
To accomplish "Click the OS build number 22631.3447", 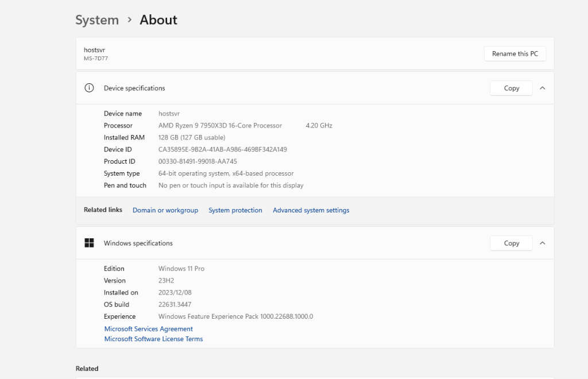I will [175, 304].
